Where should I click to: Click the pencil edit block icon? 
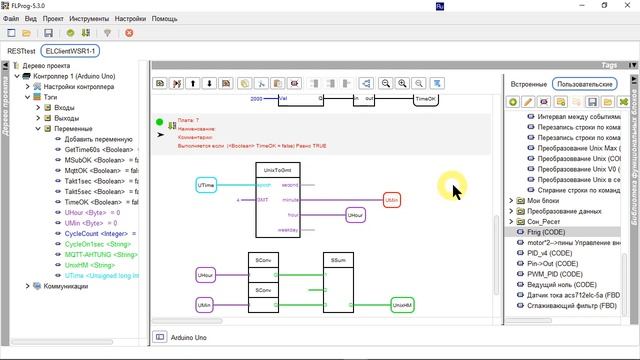click(528, 102)
